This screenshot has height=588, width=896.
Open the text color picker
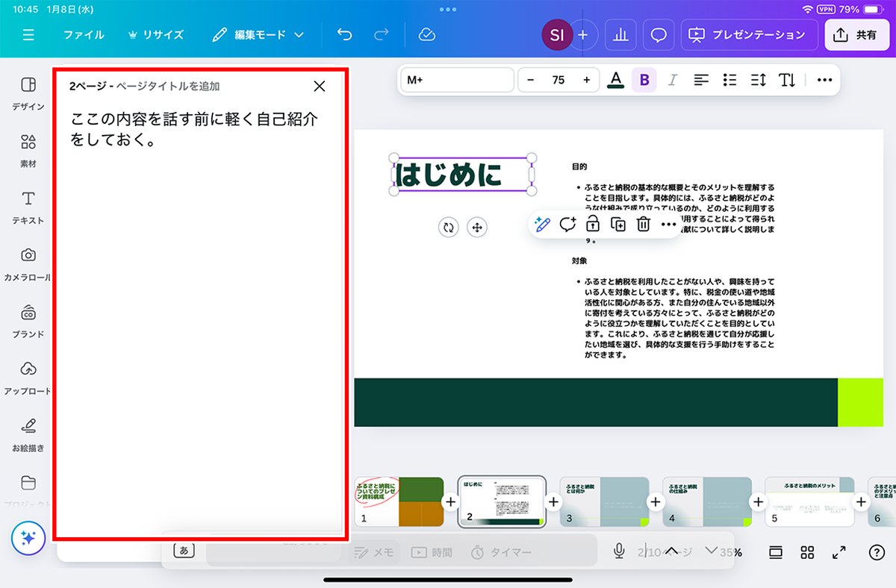coord(615,80)
